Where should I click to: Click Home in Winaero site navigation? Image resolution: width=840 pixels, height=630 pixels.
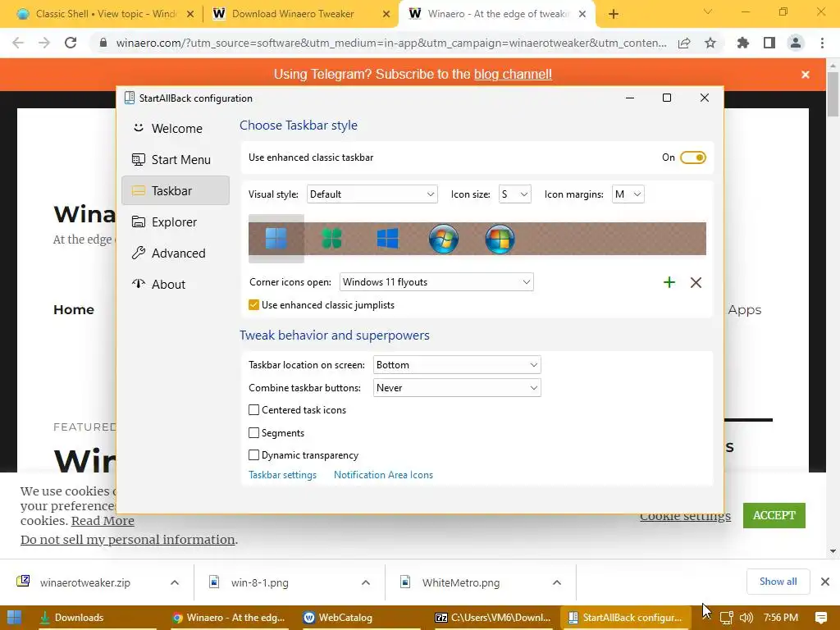click(73, 309)
